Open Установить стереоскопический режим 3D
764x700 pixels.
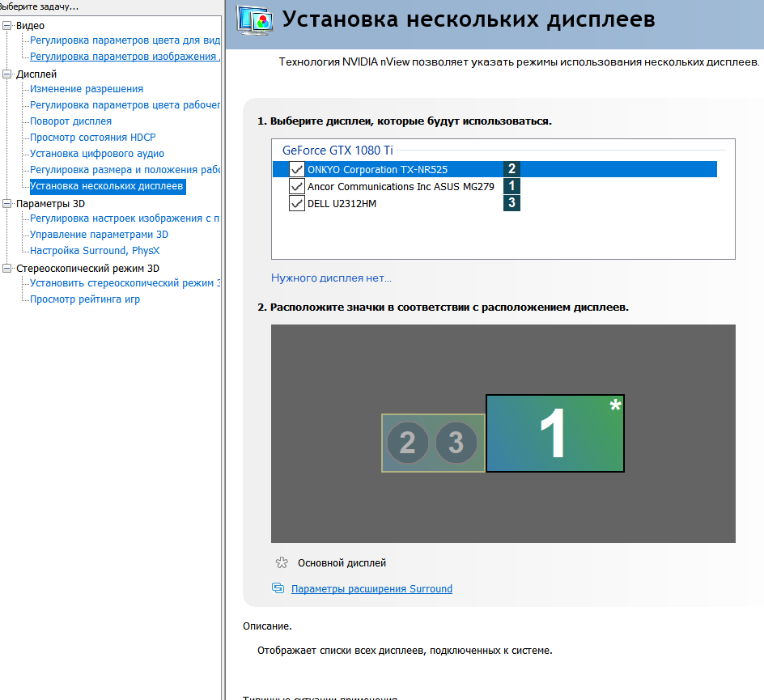coord(125,283)
